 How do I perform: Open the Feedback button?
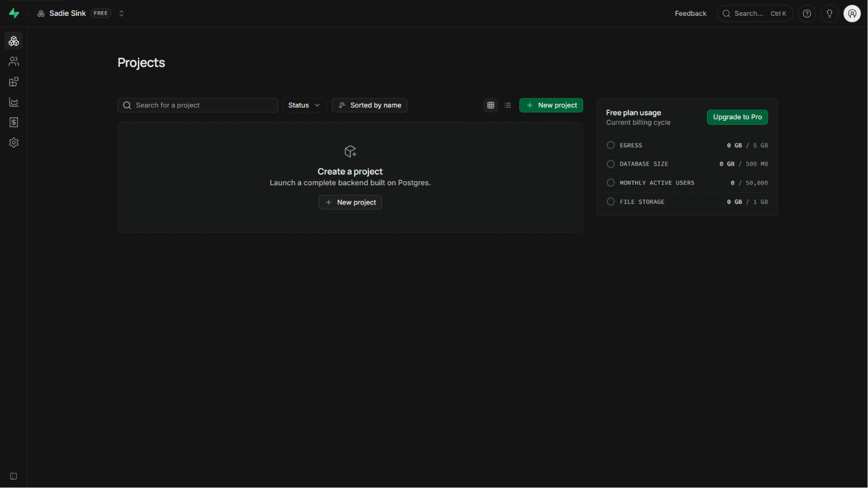(691, 14)
